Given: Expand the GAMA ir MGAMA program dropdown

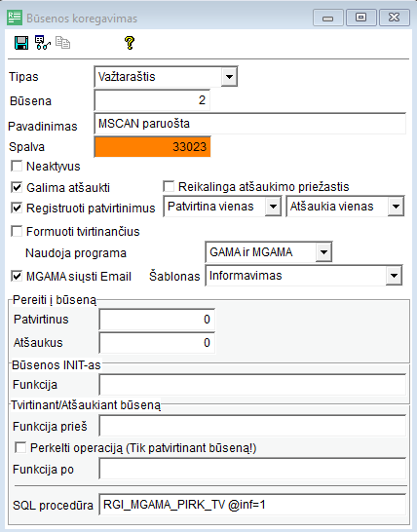Looking at the screenshot, I should click(323, 252).
